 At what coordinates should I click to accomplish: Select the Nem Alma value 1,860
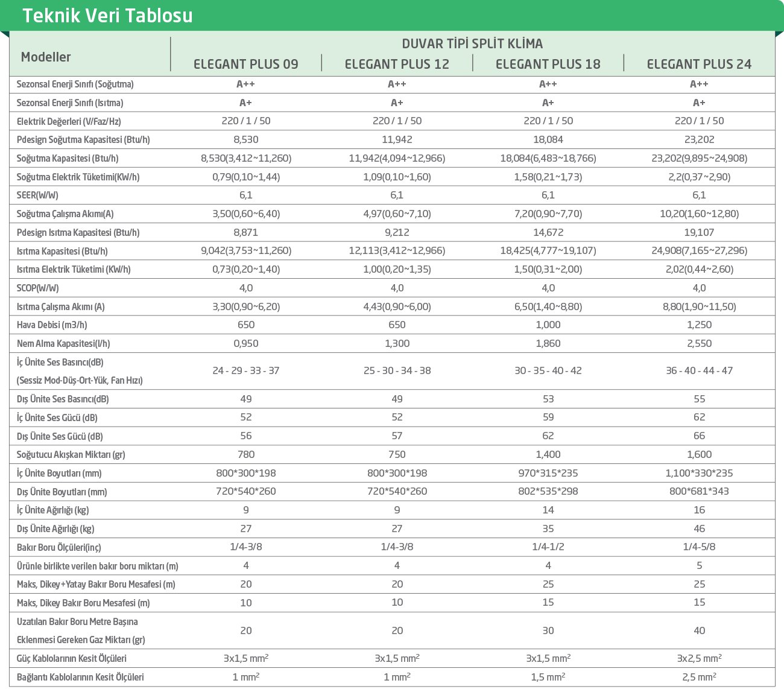pos(548,343)
